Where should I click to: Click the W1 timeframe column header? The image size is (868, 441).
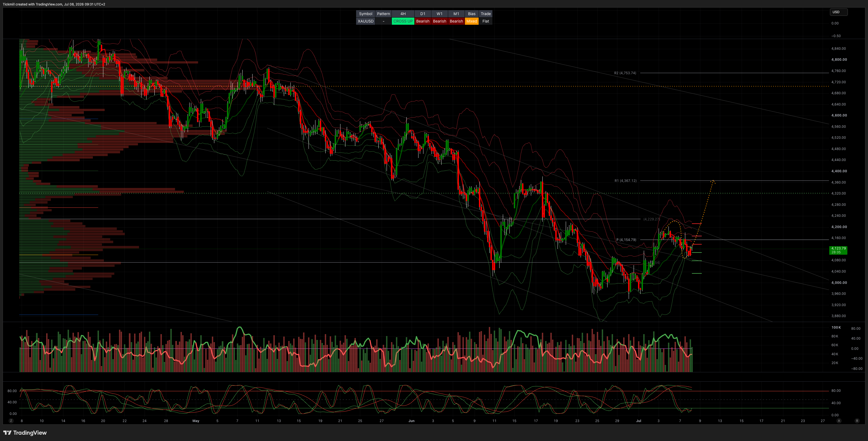coord(439,14)
